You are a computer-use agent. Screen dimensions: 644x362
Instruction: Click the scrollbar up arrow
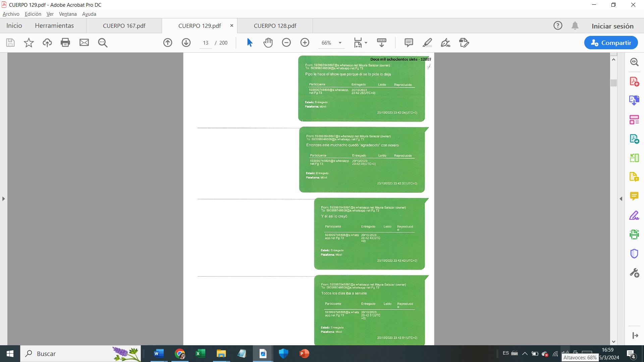click(x=613, y=60)
